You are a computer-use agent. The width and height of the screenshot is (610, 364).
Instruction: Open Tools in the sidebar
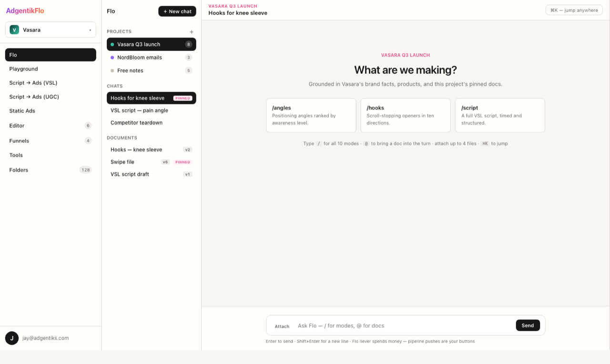51,155
